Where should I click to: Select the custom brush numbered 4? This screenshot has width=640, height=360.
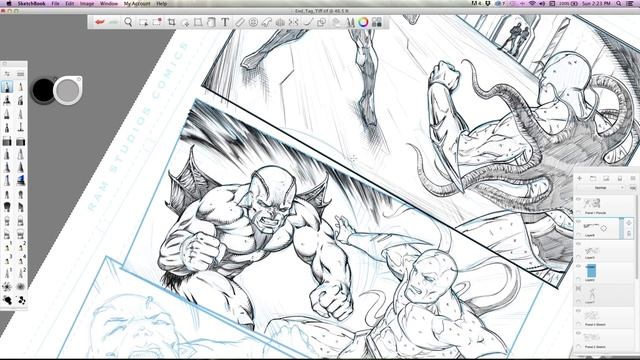[20, 260]
